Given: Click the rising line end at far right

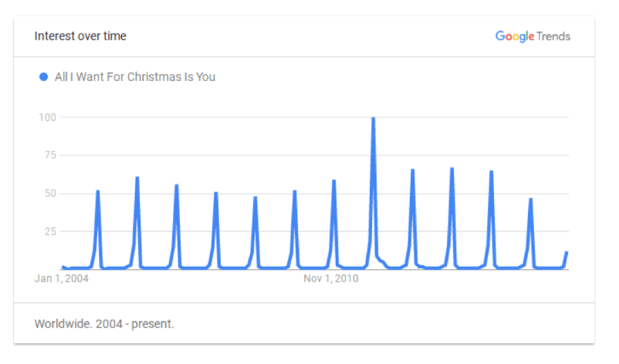Looking at the screenshot, I should coord(567,252).
